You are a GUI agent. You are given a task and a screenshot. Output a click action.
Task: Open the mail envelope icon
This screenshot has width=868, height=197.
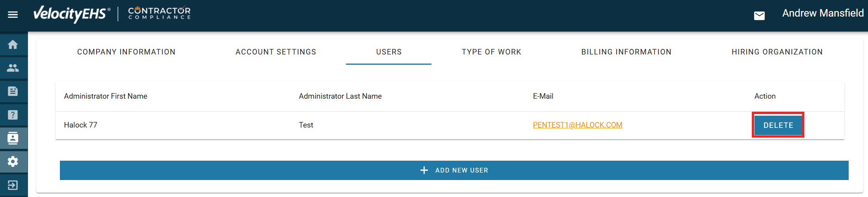pos(759,15)
